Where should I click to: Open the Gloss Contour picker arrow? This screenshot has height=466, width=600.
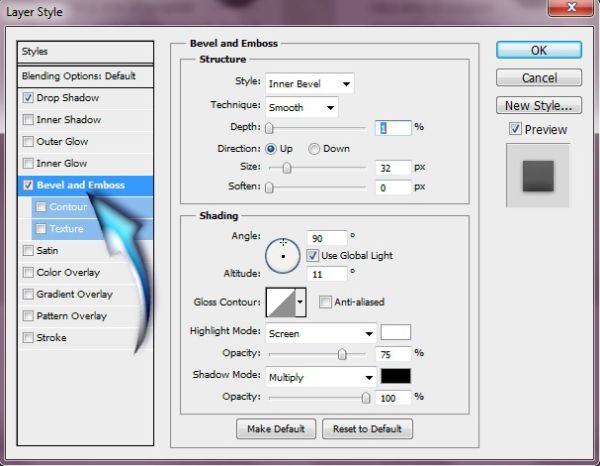click(300, 302)
